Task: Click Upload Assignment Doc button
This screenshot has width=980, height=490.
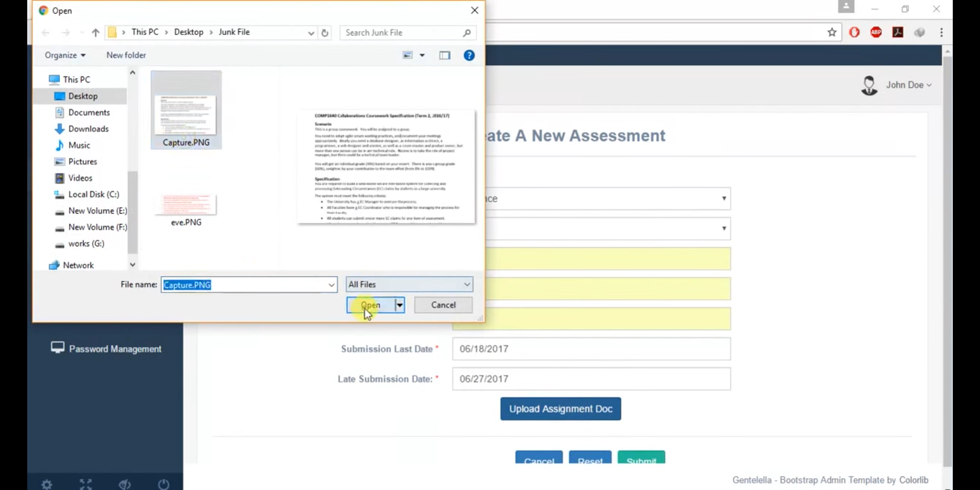Action: point(560,409)
